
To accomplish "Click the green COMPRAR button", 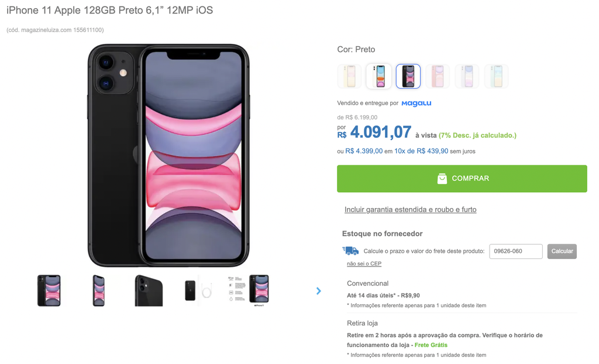I will tap(462, 179).
